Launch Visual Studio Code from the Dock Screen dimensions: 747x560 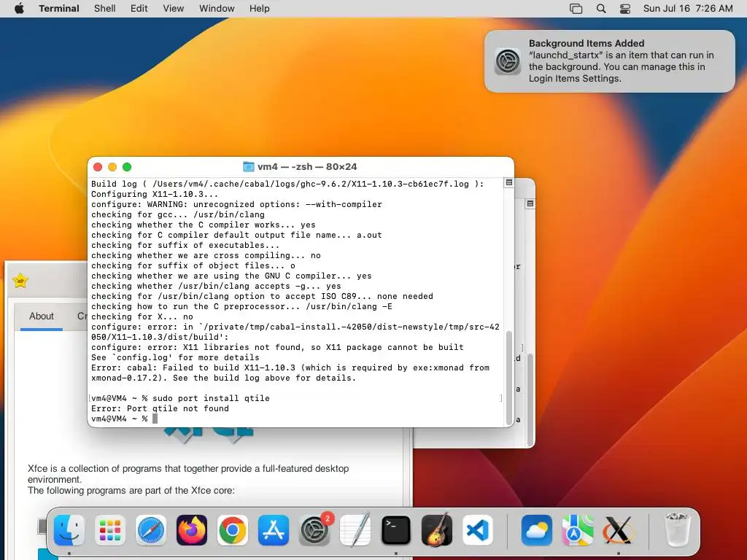[x=478, y=530]
